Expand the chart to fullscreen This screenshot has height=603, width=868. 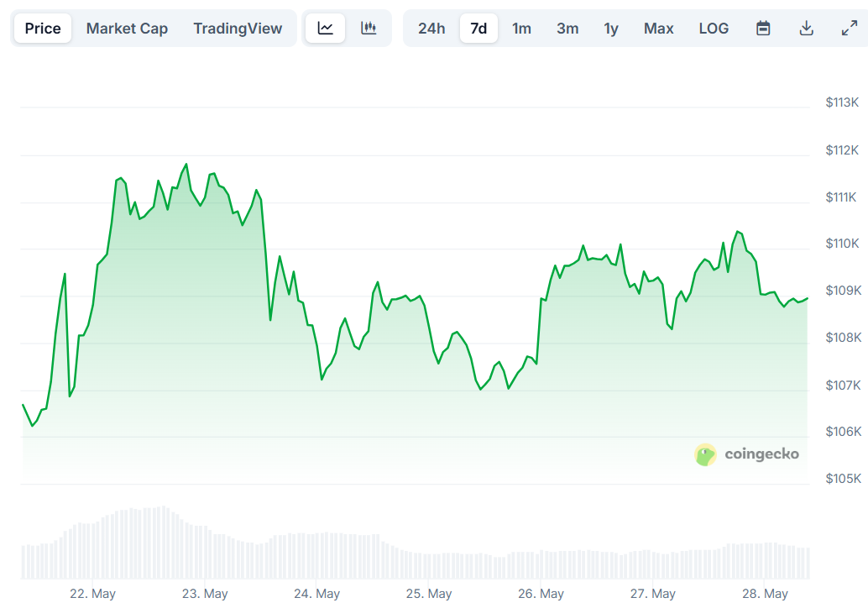850,29
